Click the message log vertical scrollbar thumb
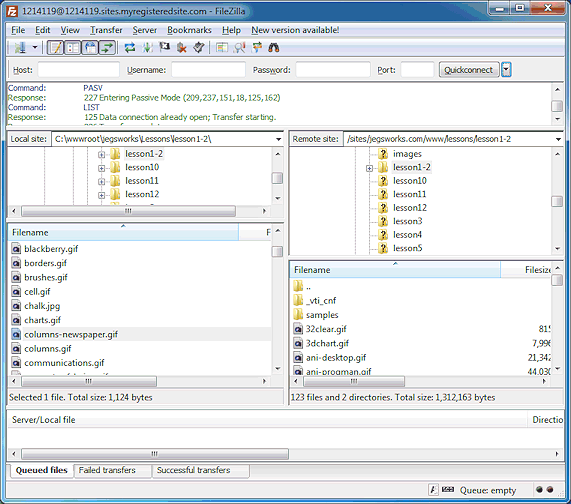 point(557,106)
